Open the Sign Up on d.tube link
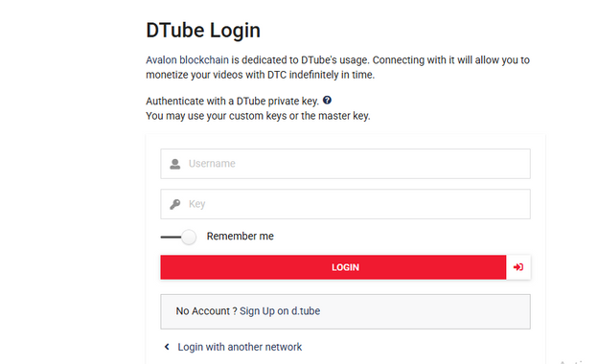The width and height of the screenshot is (598, 364). pyautogui.click(x=280, y=311)
